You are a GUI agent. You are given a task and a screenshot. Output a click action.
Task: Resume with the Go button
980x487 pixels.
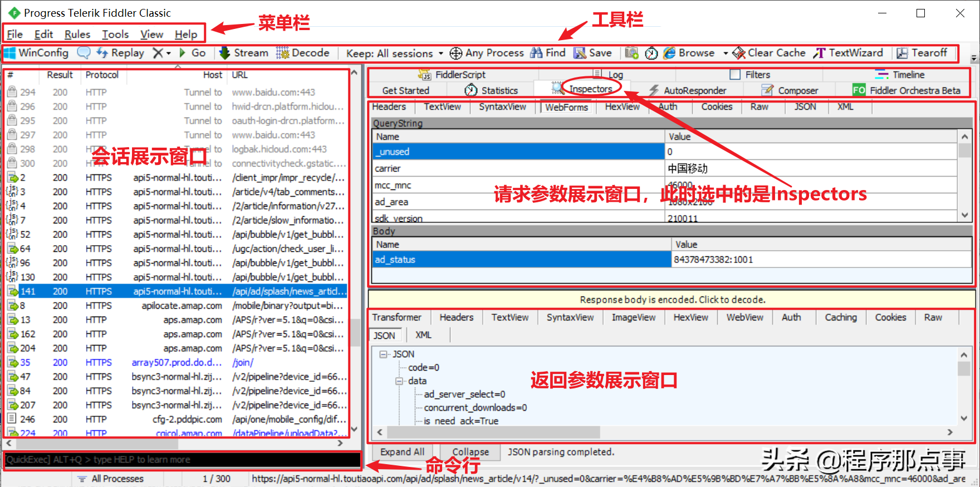[193, 53]
